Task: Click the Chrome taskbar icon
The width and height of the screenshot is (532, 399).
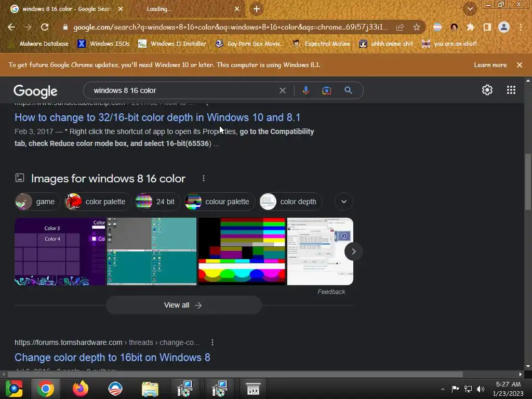Action: tap(46, 389)
